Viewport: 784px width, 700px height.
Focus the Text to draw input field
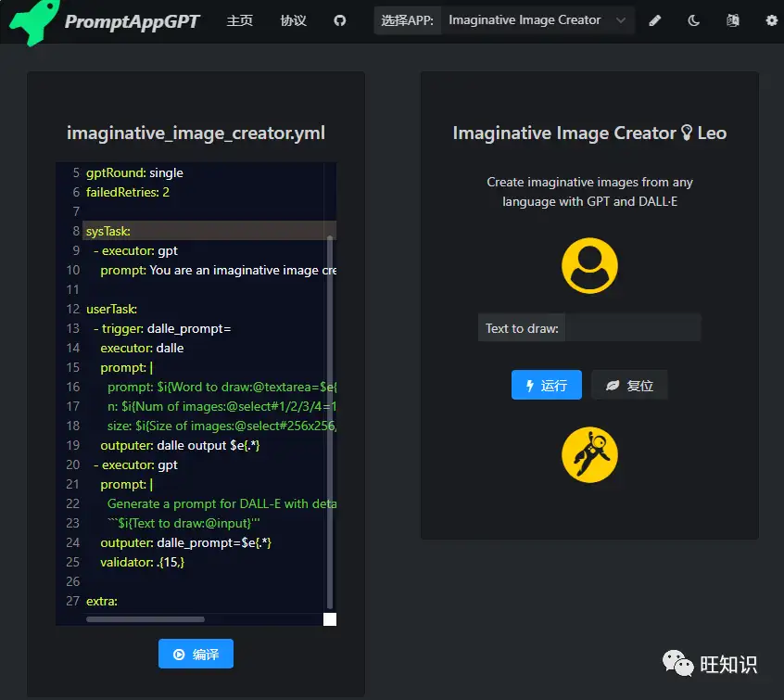click(633, 327)
